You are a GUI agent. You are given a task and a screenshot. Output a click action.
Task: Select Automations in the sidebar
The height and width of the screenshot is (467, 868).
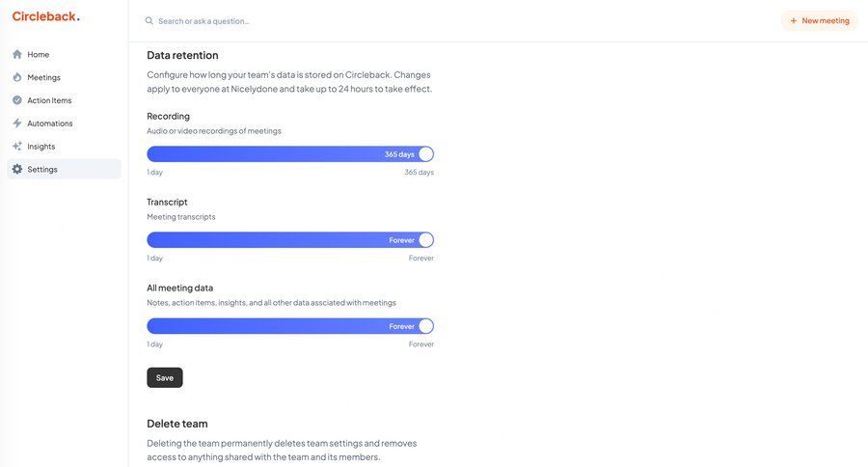tap(50, 124)
